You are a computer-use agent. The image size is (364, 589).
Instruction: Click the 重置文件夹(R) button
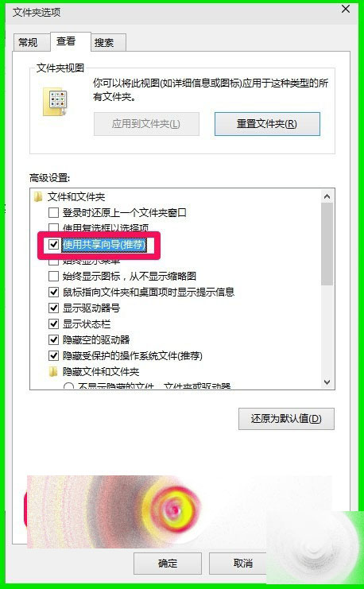[267, 124]
